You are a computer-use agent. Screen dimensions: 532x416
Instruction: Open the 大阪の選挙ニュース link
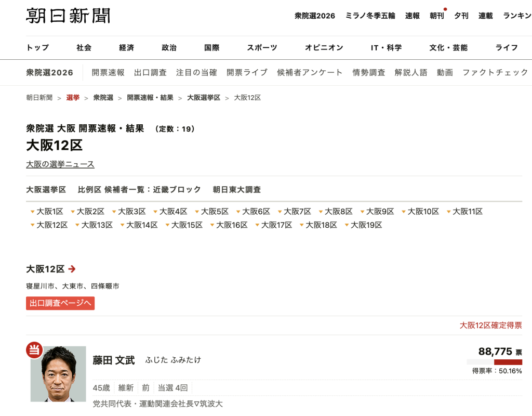(60, 164)
